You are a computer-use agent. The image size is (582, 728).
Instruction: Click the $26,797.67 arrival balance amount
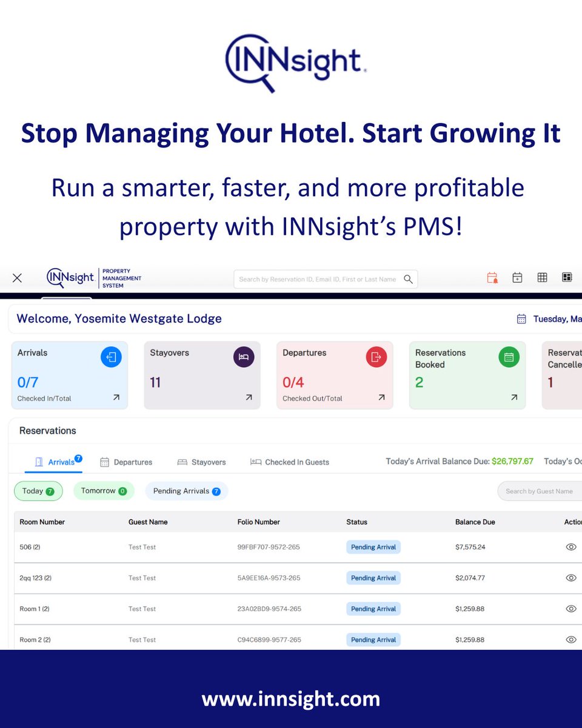coord(512,461)
